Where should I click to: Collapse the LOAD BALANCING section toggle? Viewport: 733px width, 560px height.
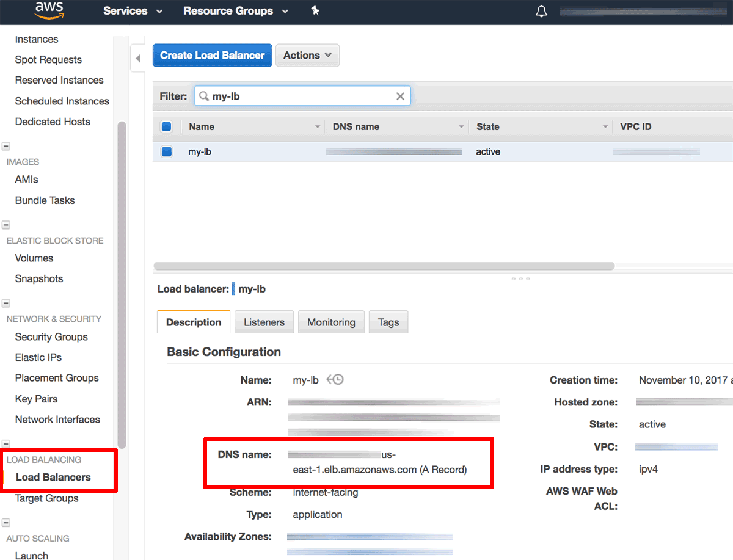6,444
